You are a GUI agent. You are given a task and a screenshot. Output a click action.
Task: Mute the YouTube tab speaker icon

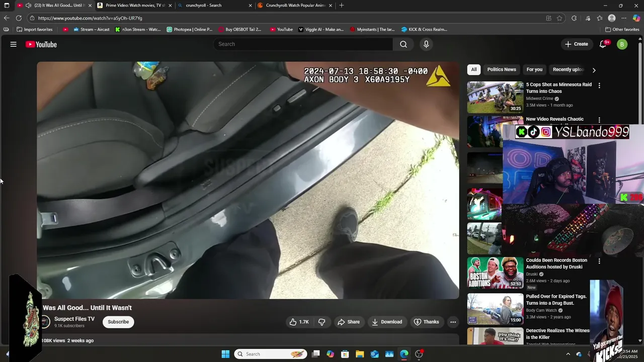click(x=28, y=6)
